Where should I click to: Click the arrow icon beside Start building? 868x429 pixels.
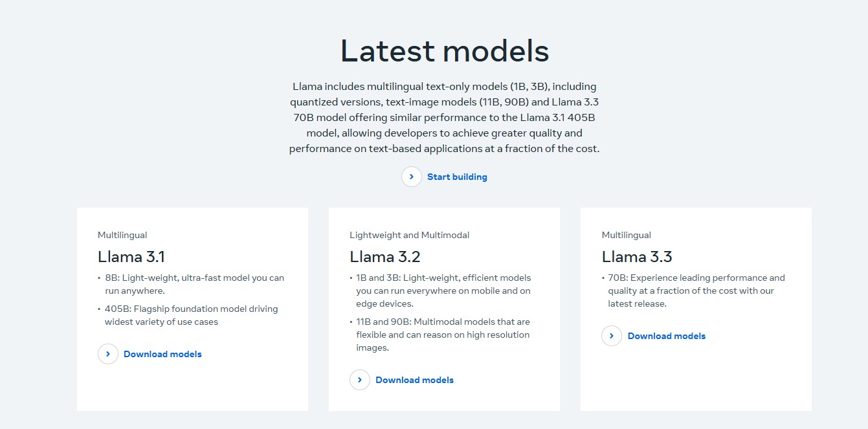coord(412,177)
